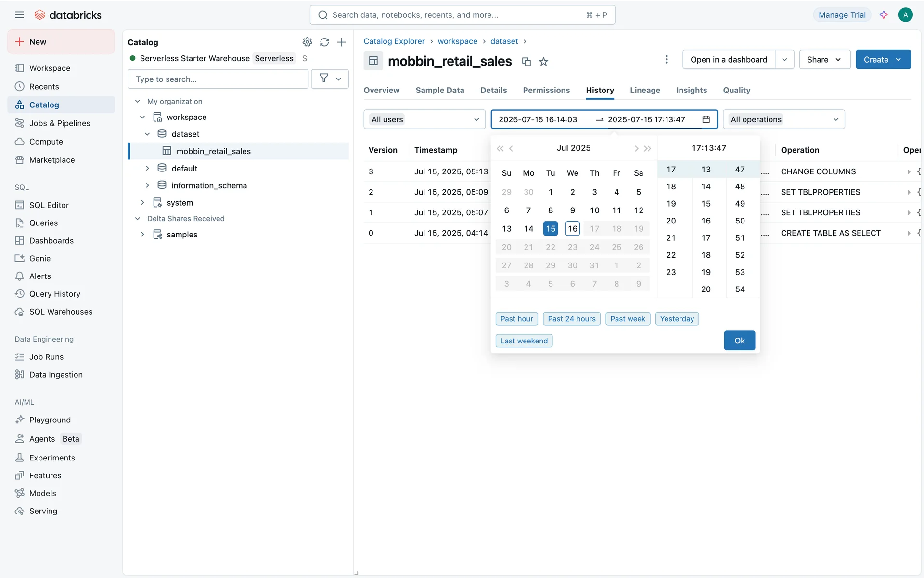Viewport: 924px width, 578px height.
Task: Click the plus icon in Catalog panel
Action: click(342, 42)
